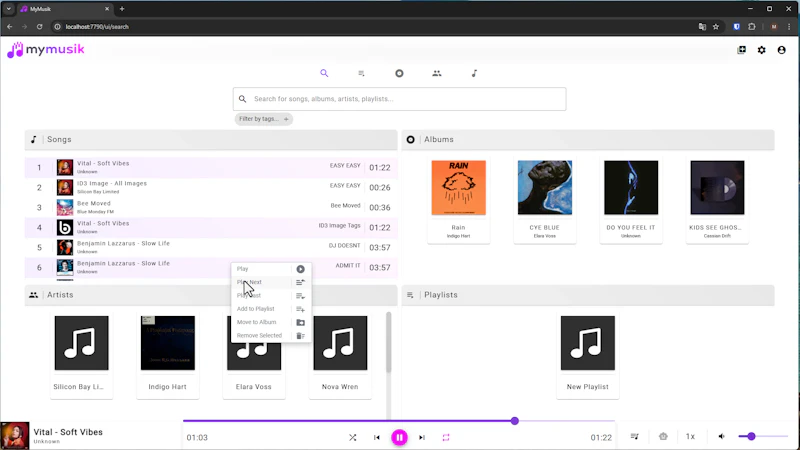Click the Albums section header
The height and width of the screenshot is (450, 800).
coord(588,140)
